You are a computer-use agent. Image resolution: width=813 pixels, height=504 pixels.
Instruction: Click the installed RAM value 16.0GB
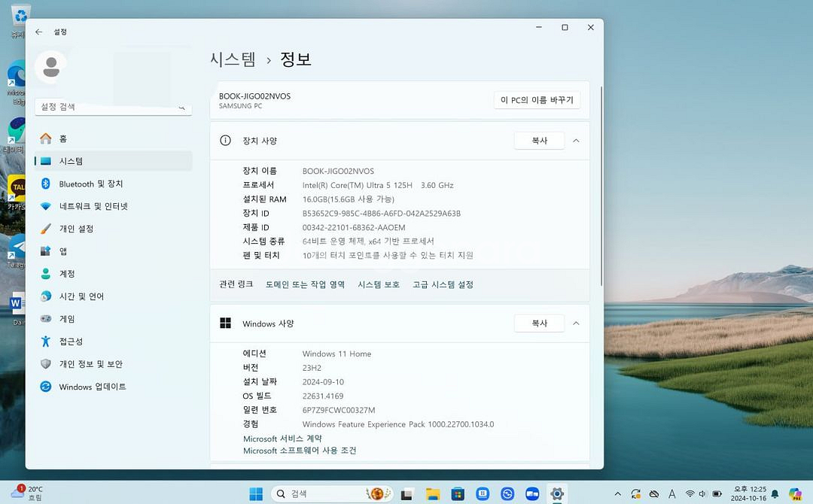[349, 199]
